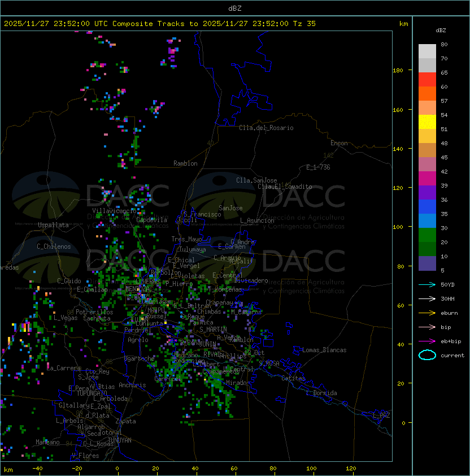470x476 pixels.
Task: Click the 'La_Carrera' map label
Action: pos(64,368)
